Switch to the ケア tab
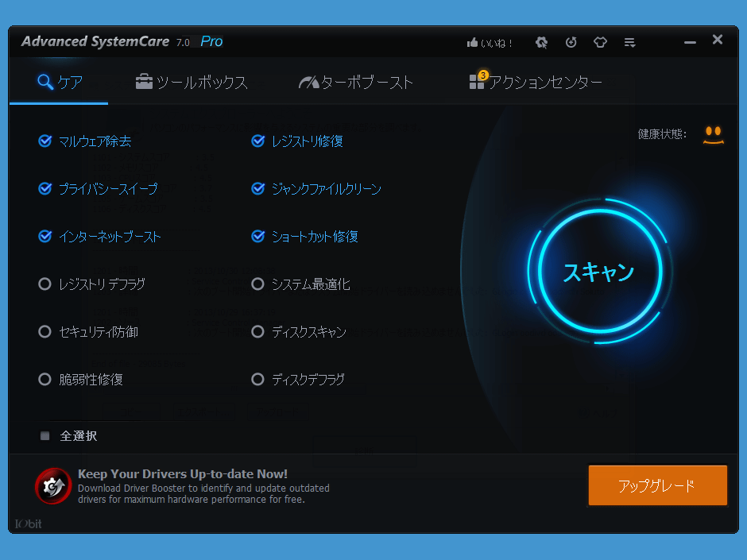Viewport: 747px width, 560px height. click(x=59, y=82)
